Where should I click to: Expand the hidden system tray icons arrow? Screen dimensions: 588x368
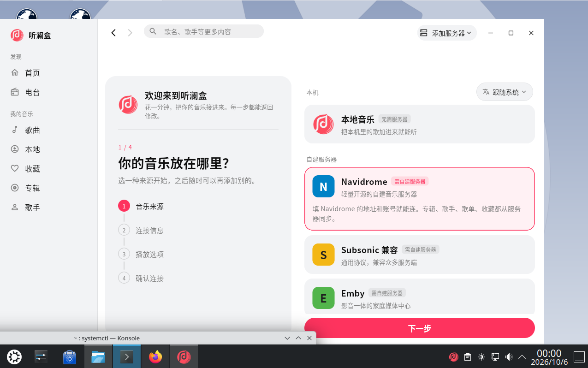tap(522, 356)
